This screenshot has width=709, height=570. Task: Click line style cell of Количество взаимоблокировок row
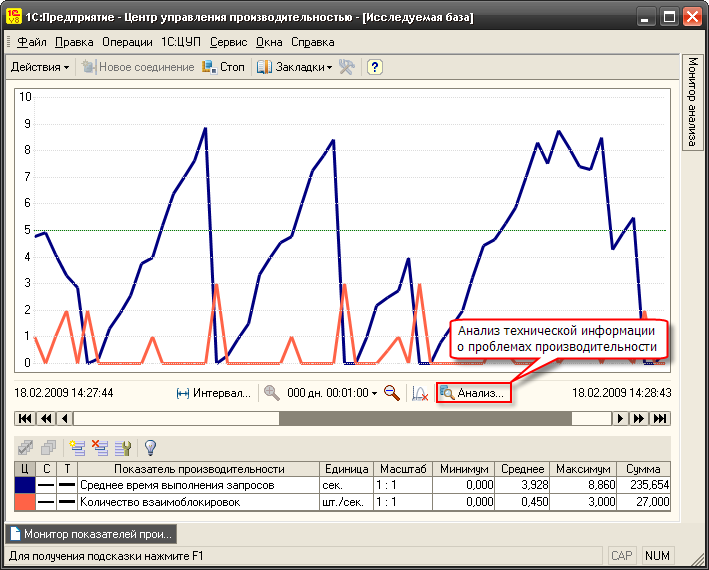pyautogui.click(x=46, y=502)
